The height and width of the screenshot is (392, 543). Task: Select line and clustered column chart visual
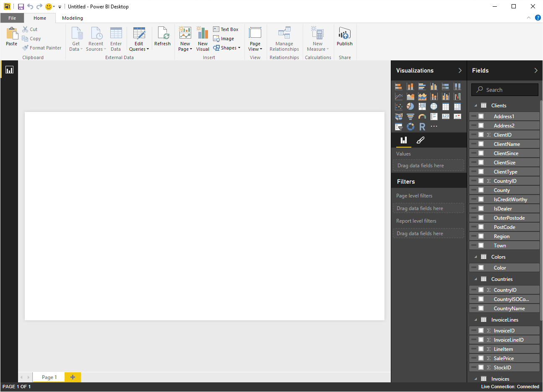pyautogui.click(x=446, y=96)
